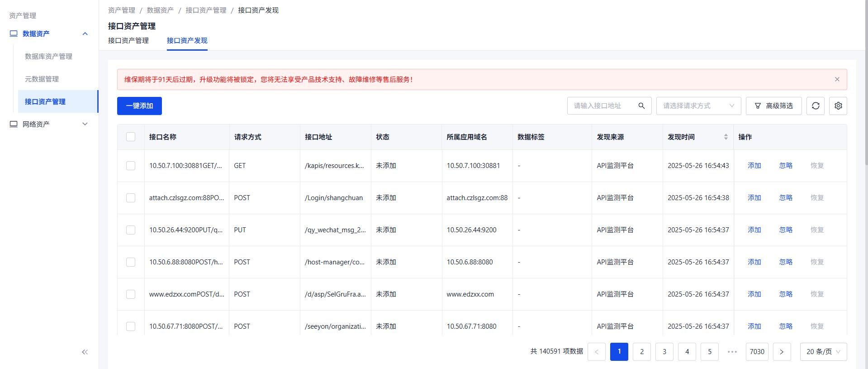Image resolution: width=868 pixels, height=369 pixels.
Task: Go to next page arrow
Action: tap(781, 352)
